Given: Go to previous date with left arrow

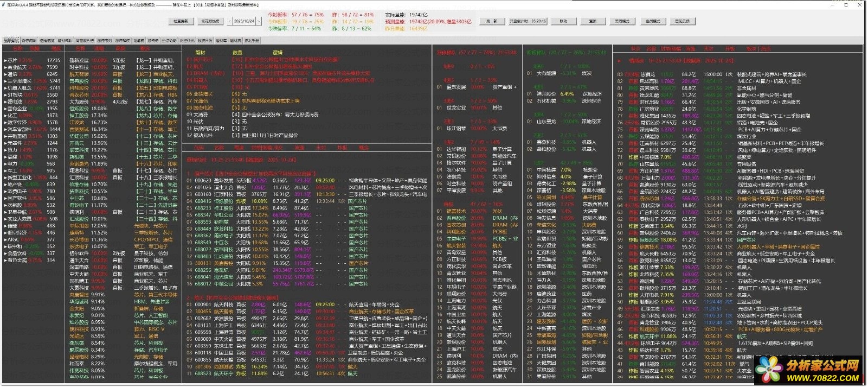Looking at the screenshot, I should point(229,21).
